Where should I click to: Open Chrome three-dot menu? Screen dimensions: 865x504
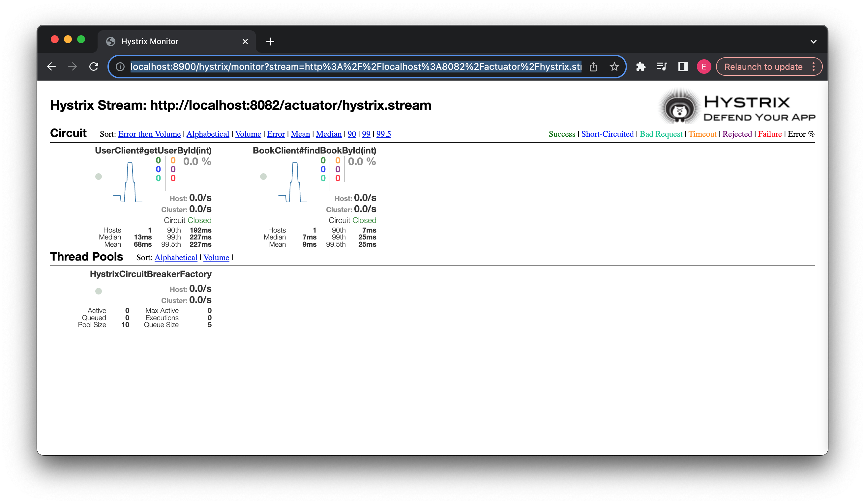pos(814,67)
